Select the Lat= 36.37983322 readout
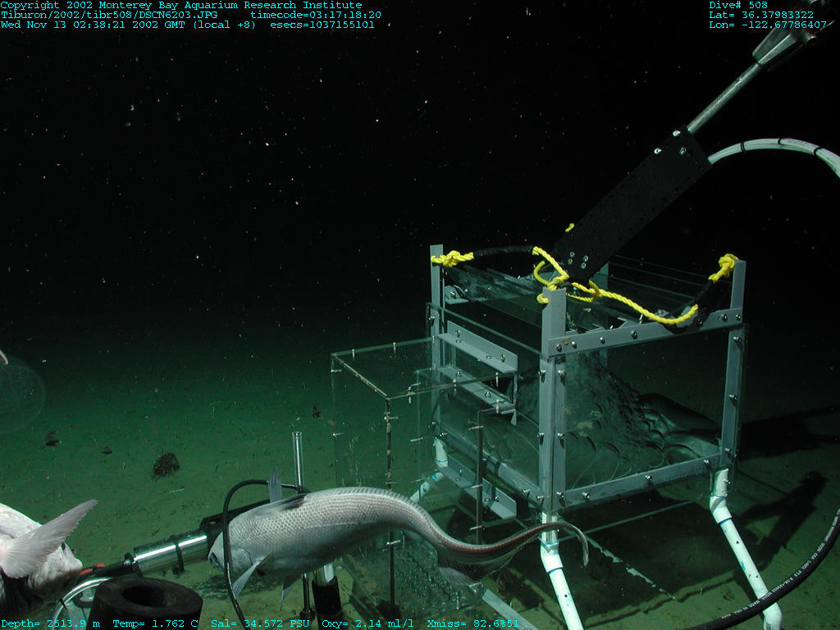 coord(761,15)
